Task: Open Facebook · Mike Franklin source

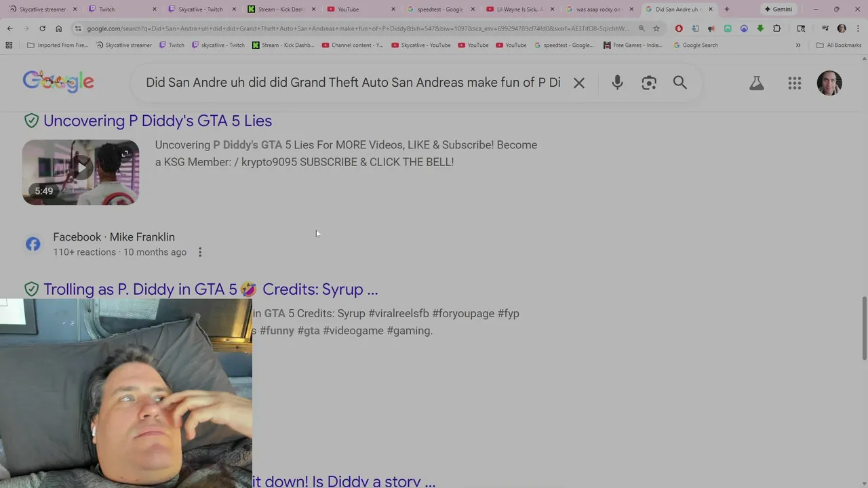Action: [114, 237]
